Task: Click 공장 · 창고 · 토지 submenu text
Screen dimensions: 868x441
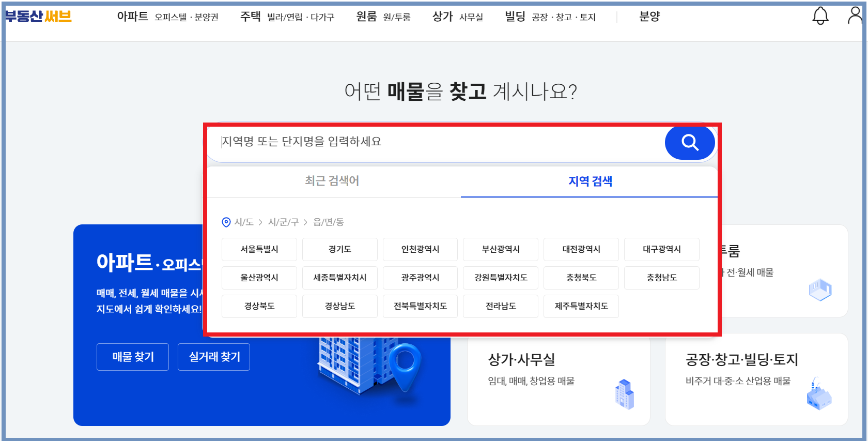Action: coord(564,18)
